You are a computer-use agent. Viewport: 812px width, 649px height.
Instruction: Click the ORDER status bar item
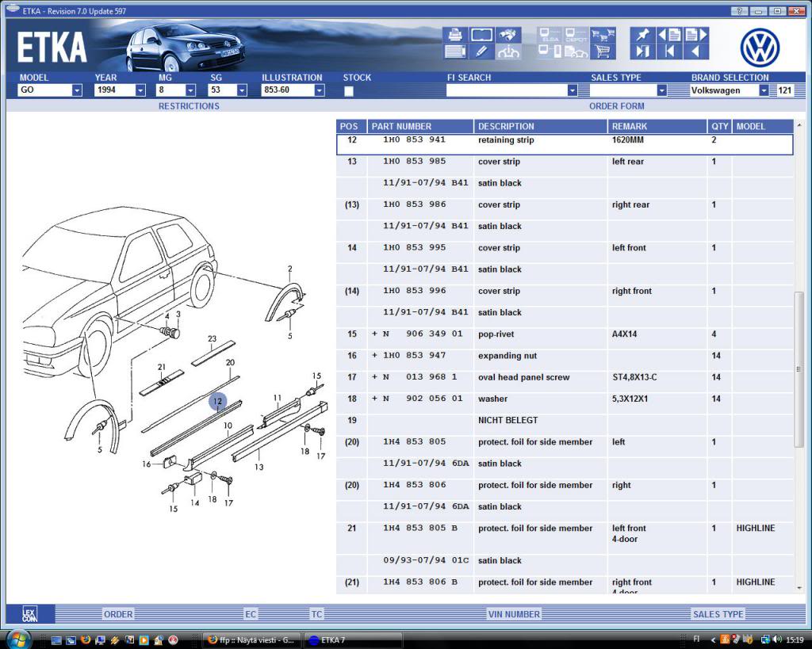(118, 614)
